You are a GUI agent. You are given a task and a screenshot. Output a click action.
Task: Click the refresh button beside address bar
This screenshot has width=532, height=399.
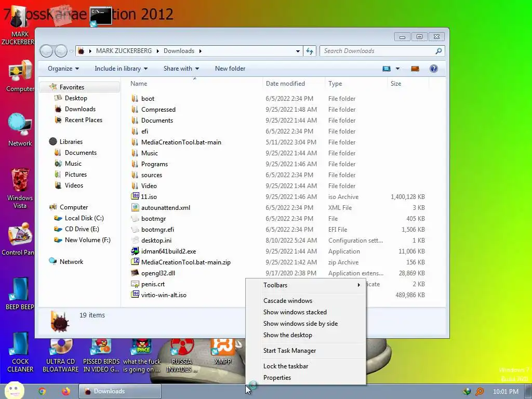click(310, 51)
